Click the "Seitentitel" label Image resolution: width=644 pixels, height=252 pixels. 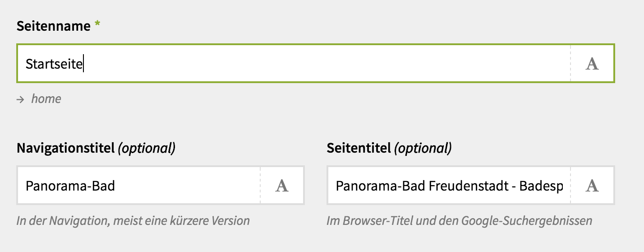pos(359,148)
